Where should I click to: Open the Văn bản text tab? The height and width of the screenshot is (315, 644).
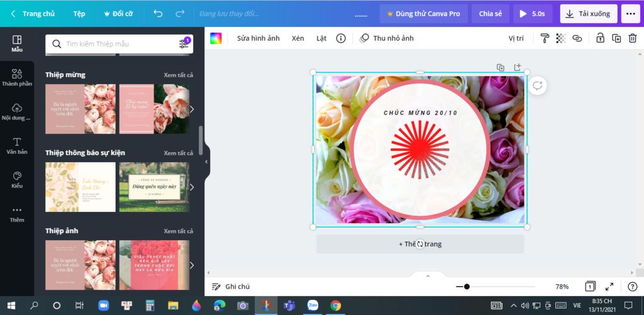[17, 146]
